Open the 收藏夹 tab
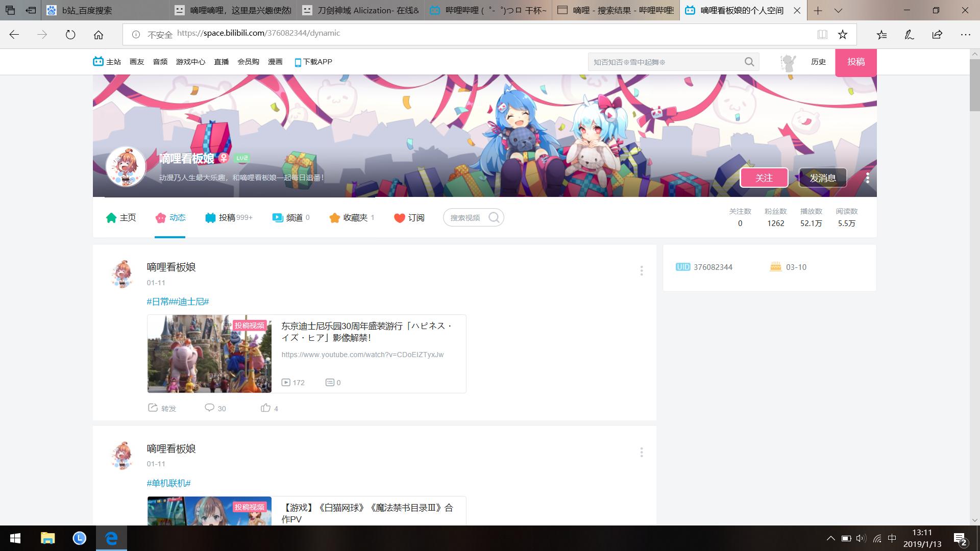Image resolution: width=980 pixels, height=551 pixels. [352, 218]
